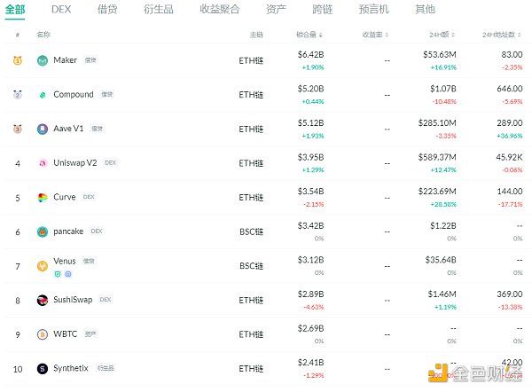The height and width of the screenshot is (392, 532).
Task: Click the Curve rainbow logo icon
Action: coord(43,197)
